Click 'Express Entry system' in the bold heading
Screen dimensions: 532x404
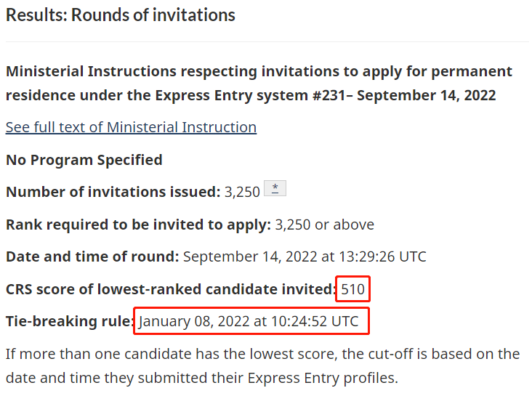[x=231, y=95]
